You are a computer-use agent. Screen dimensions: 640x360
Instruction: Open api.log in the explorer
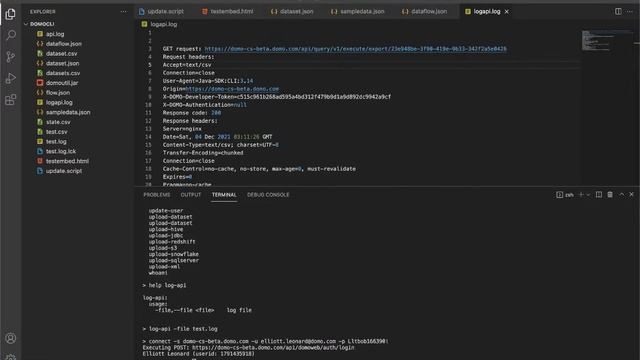pyautogui.click(x=55, y=34)
